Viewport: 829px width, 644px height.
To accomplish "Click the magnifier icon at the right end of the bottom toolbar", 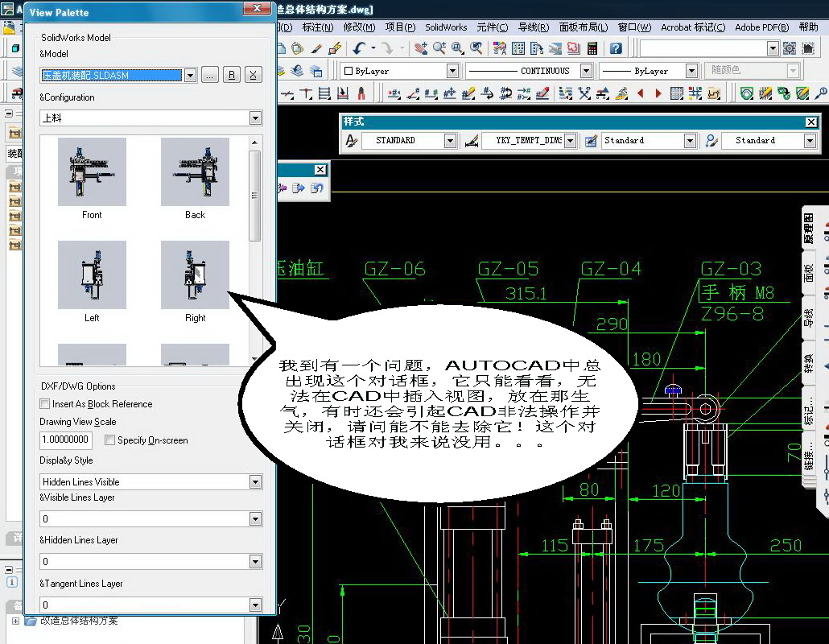I will [x=821, y=93].
